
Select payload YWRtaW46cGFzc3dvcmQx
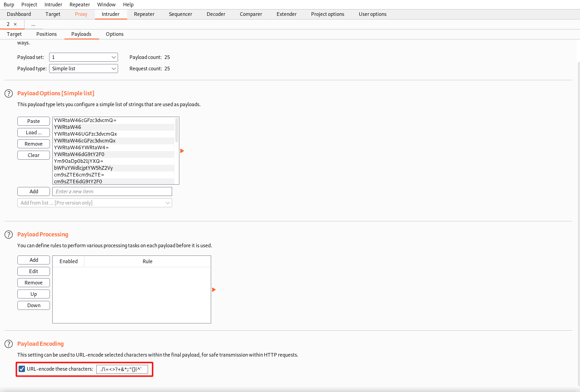pos(114,141)
